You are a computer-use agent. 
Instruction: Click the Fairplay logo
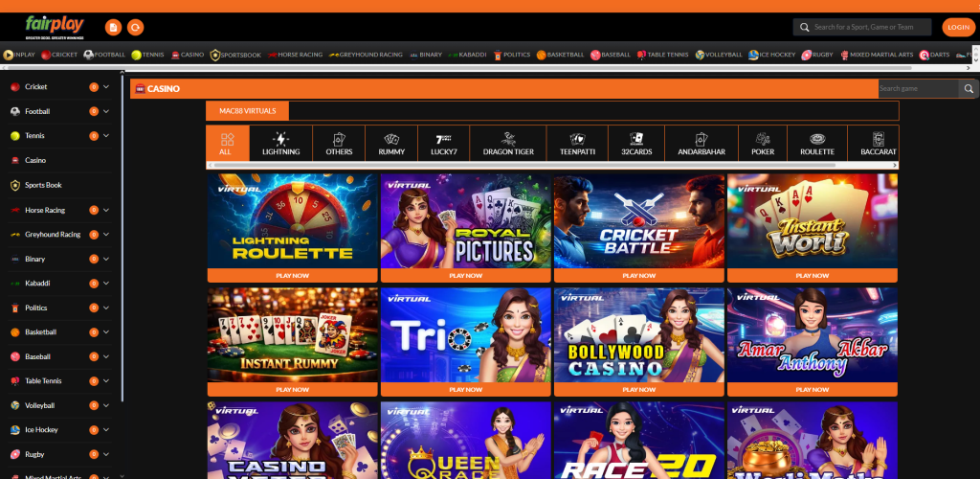click(x=55, y=28)
